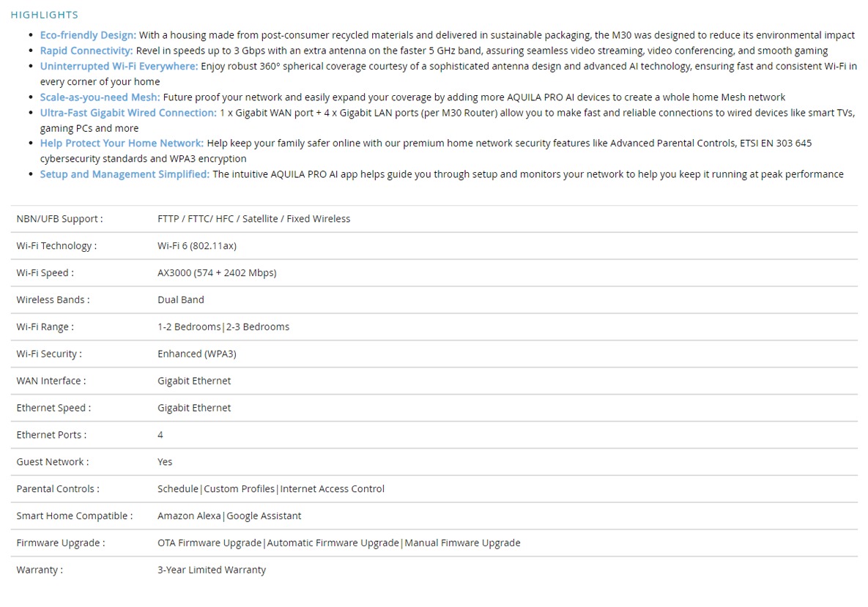Select Ultra-Fast Gigabit Wired Connection title

(x=128, y=112)
